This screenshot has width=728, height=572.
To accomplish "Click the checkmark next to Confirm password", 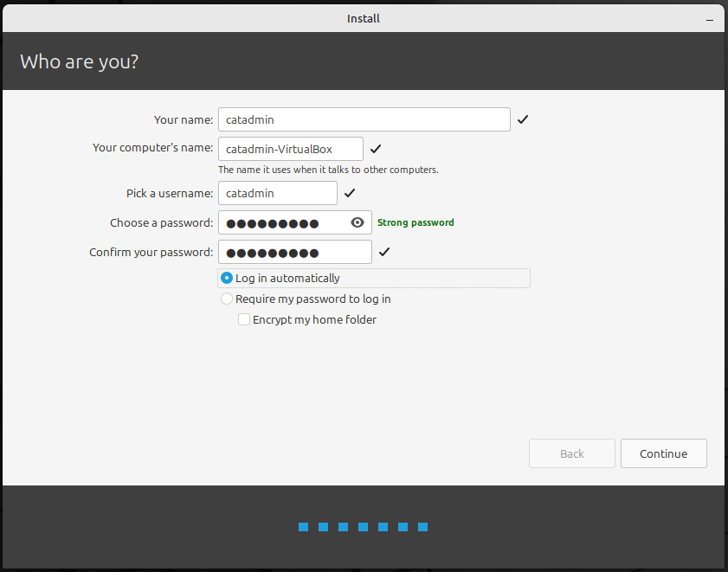I will pyautogui.click(x=384, y=252).
